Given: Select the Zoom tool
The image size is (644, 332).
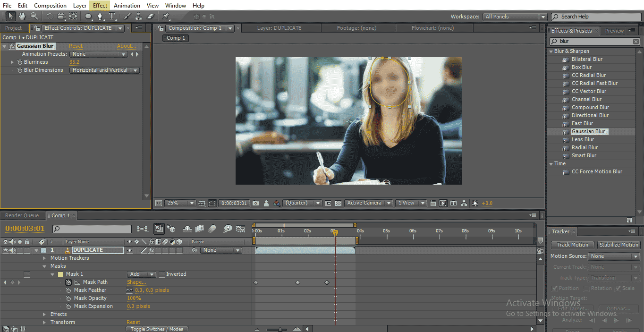Looking at the screenshot, I should coord(34,16).
